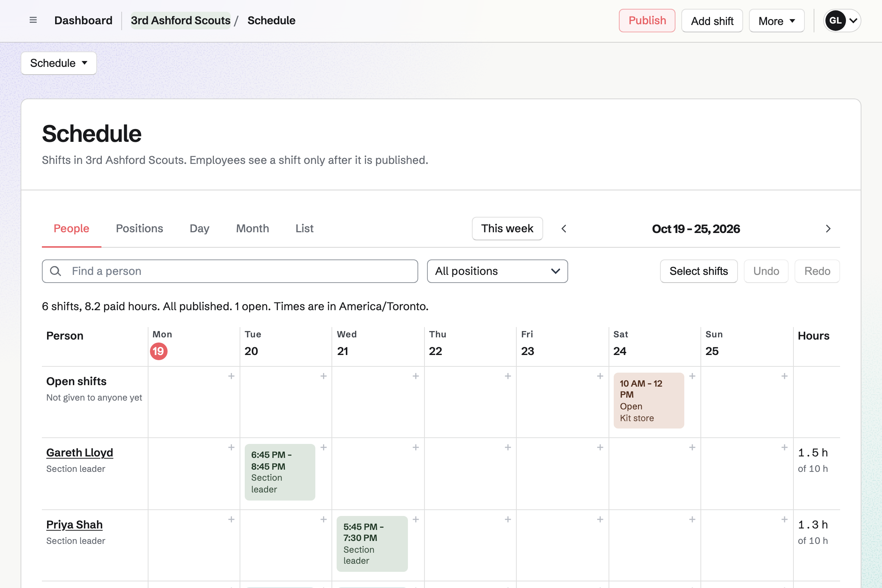Go to next week arrow
Image resolution: width=882 pixels, height=588 pixels.
pyautogui.click(x=828, y=229)
